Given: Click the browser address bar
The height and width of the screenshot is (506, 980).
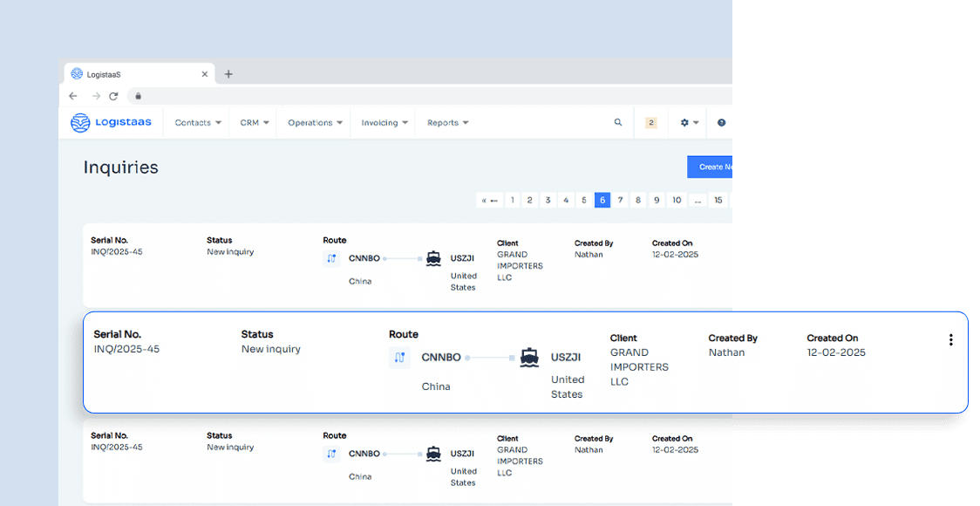Looking at the screenshot, I should click(427, 96).
